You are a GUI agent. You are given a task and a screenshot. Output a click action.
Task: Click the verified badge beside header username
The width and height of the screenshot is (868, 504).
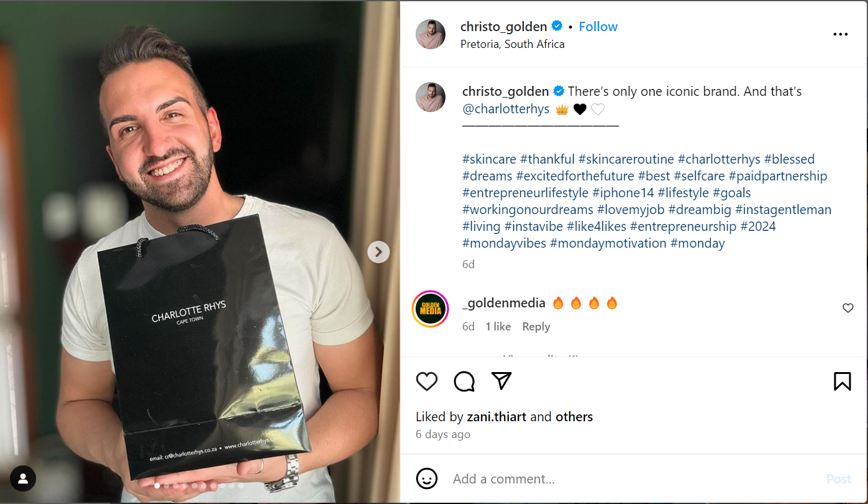click(x=557, y=26)
